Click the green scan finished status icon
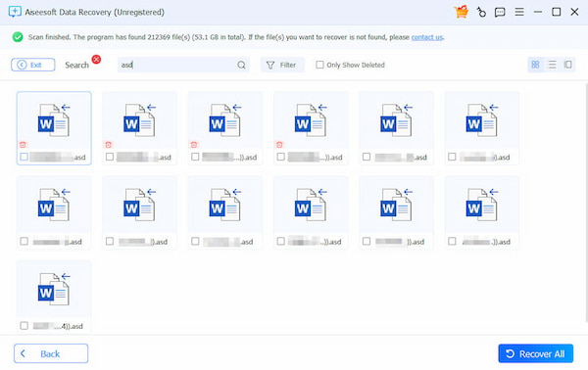 click(18, 37)
